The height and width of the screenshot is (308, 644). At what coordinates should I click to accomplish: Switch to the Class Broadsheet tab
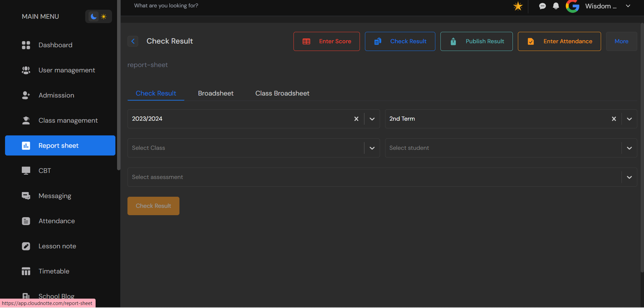(x=282, y=93)
